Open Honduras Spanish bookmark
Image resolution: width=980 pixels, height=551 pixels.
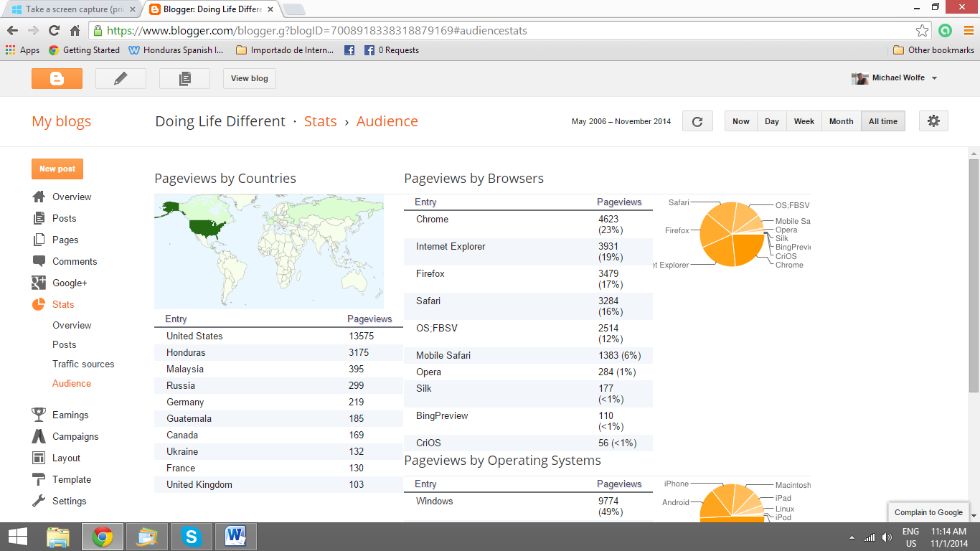(x=176, y=50)
